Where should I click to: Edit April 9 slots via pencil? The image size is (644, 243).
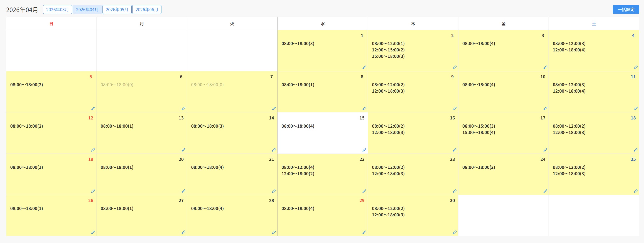click(455, 108)
